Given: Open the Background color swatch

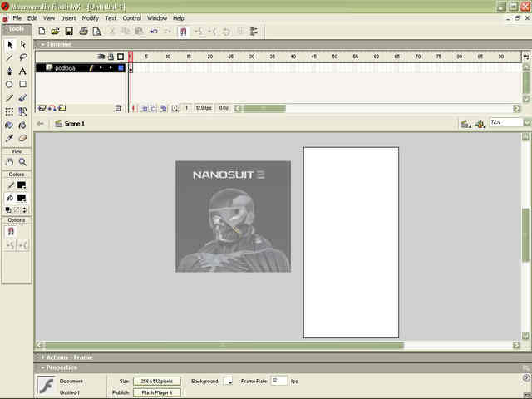Looking at the screenshot, I should pyautogui.click(x=229, y=381).
